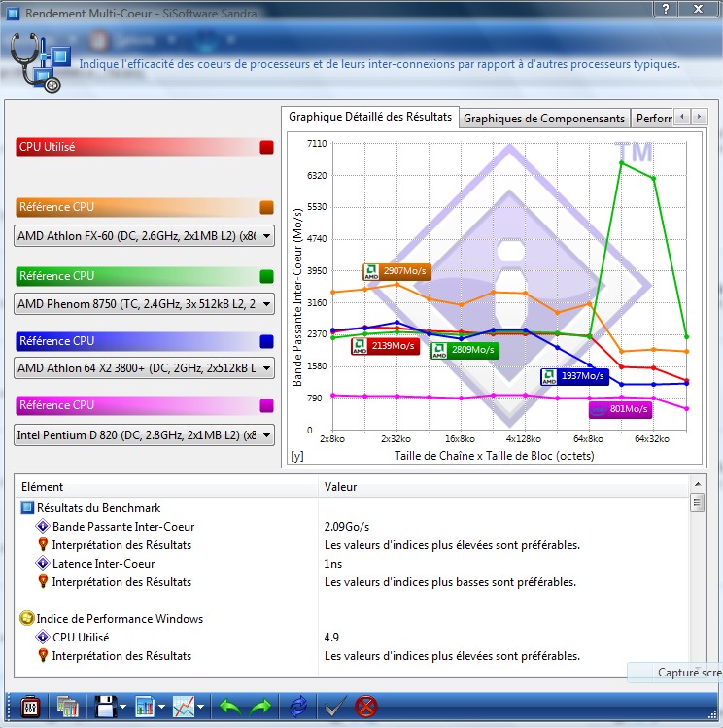723x728 pixels.
Task: Open the Intel Pentium D 820 dropdown
Action: (x=145, y=435)
